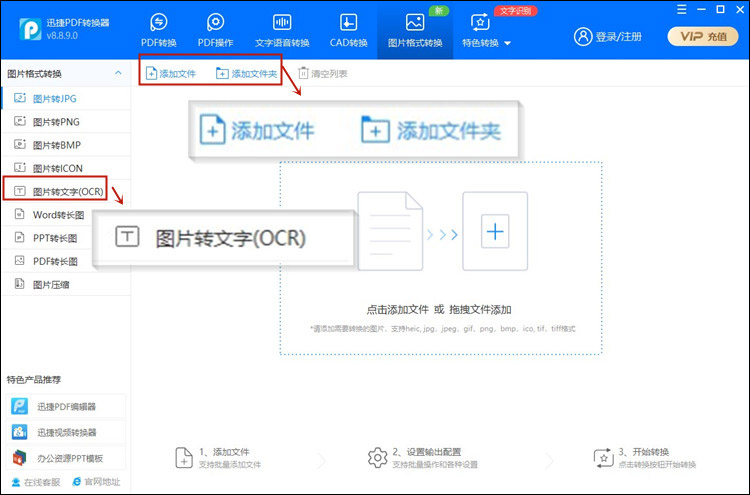Click the 图片压缩 compress icon
The width and height of the screenshot is (750, 495).
19,284
